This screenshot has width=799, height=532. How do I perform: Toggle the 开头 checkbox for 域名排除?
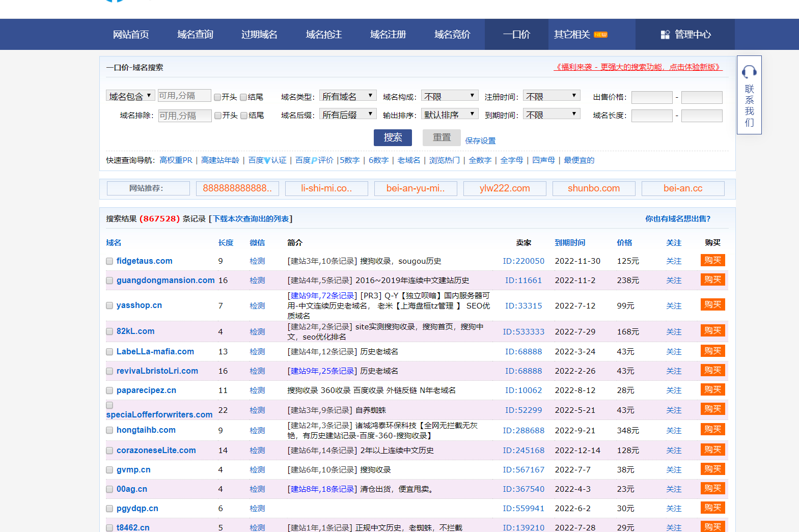pos(218,116)
